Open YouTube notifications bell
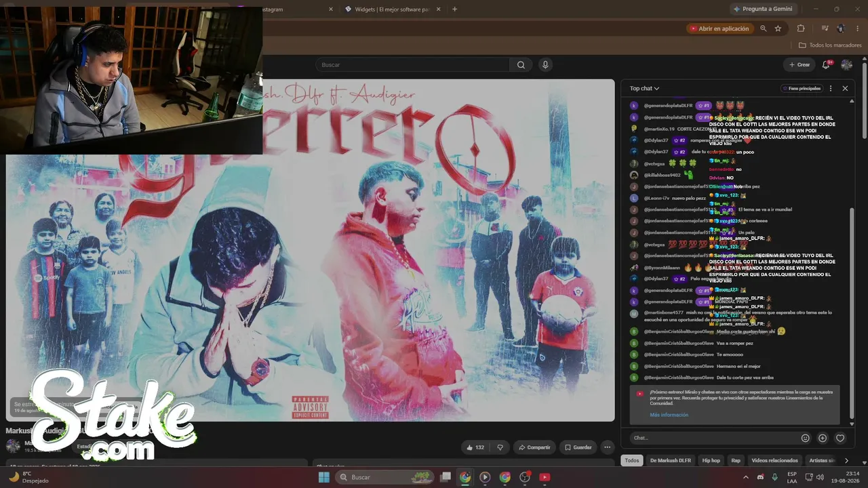Viewport: 868px width, 488px height. [827, 64]
